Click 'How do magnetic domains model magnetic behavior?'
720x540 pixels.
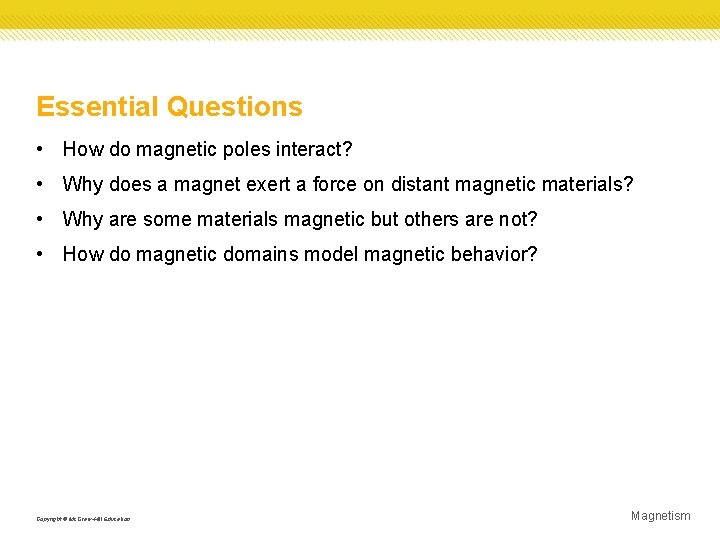(300, 254)
